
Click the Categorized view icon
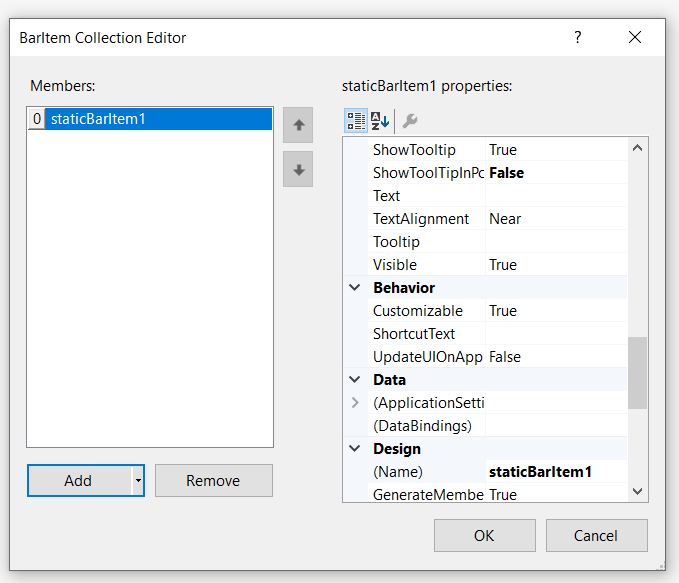(x=356, y=121)
